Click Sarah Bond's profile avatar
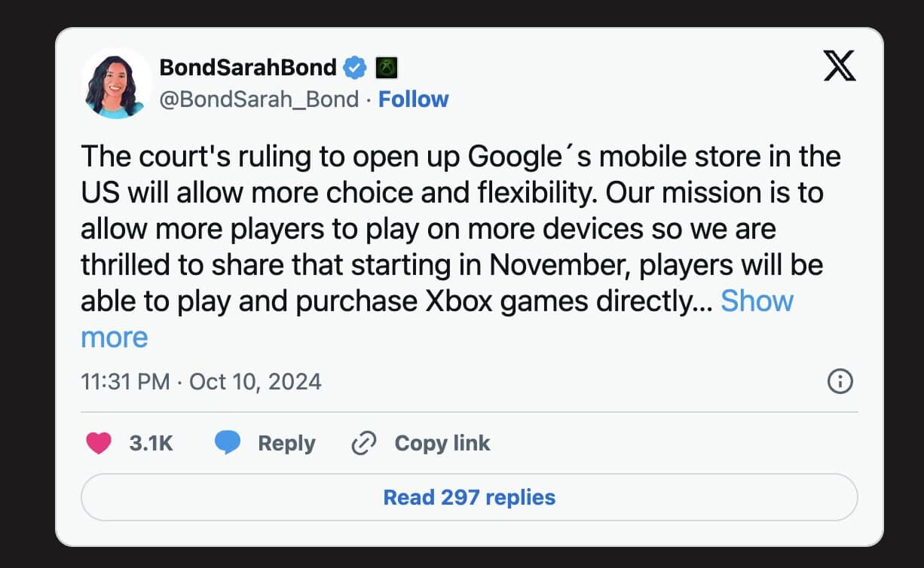924x568 pixels. [115, 84]
